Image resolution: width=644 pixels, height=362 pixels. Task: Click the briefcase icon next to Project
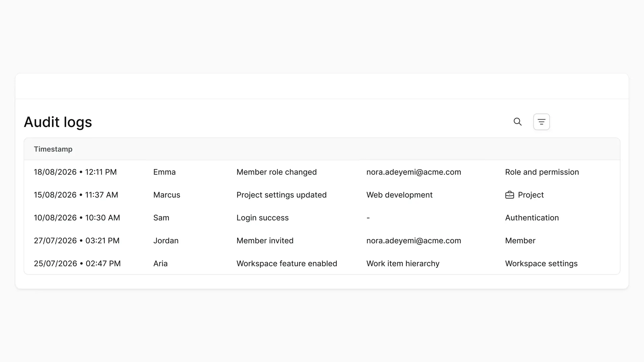pyautogui.click(x=509, y=195)
